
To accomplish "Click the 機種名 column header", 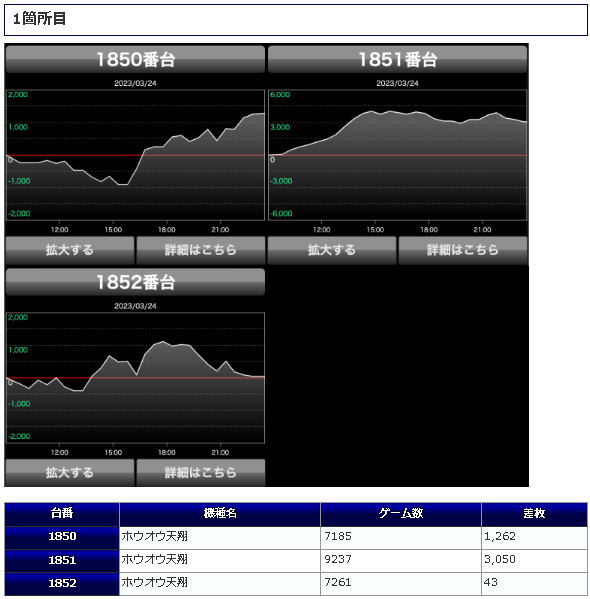I will (220, 514).
